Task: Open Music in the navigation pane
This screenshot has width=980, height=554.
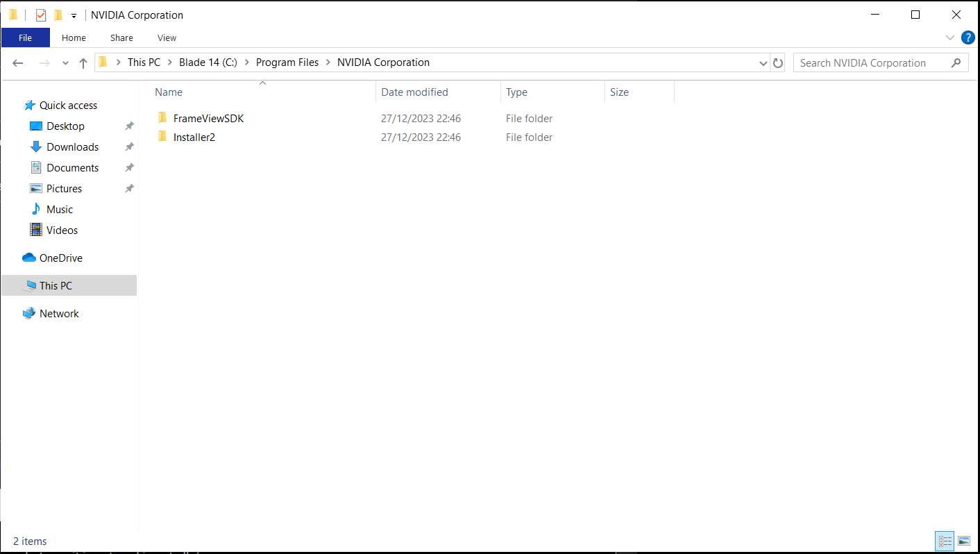Action: [59, 210]
